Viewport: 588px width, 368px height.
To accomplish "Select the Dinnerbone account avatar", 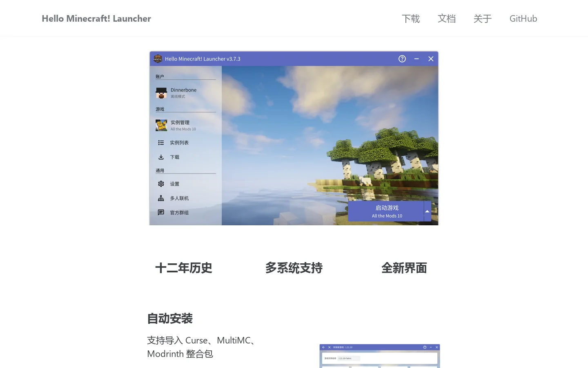I will pos(161,93).
